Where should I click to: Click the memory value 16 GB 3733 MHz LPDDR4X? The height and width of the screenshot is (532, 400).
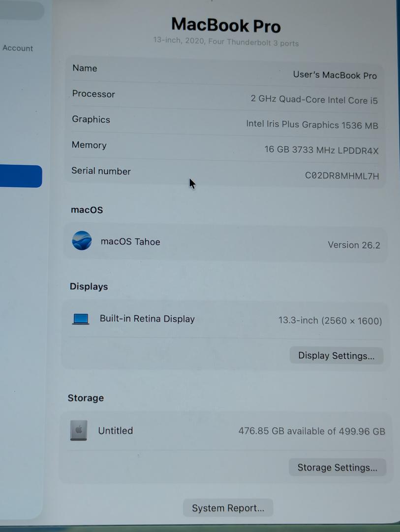point(321,150)
